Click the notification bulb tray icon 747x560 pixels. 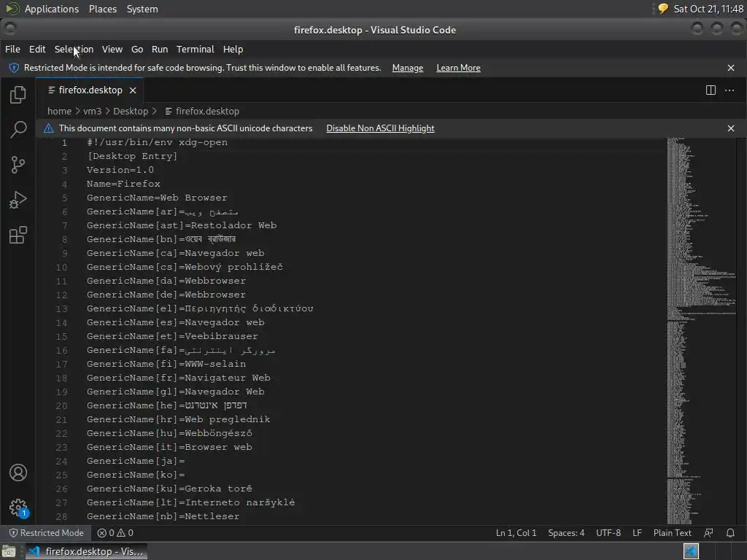[662, 9]
